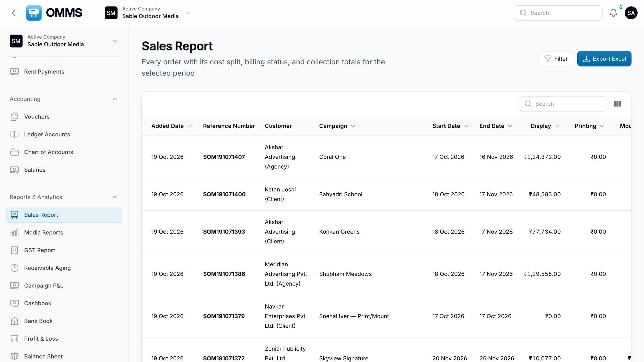The height and width of the screenshot is (362, 644).
Task: Sort by Added Date column
Action: click(171, 126)
